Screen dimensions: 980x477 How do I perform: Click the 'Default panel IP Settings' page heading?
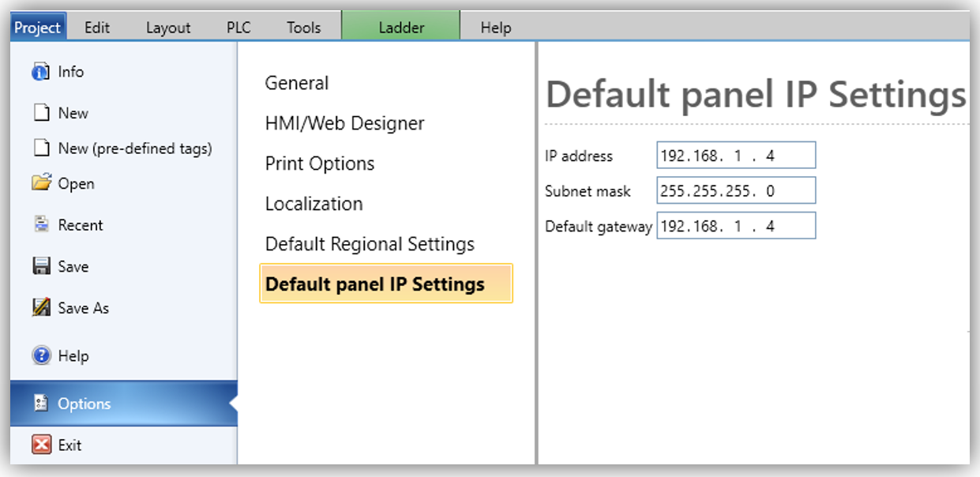757,96
